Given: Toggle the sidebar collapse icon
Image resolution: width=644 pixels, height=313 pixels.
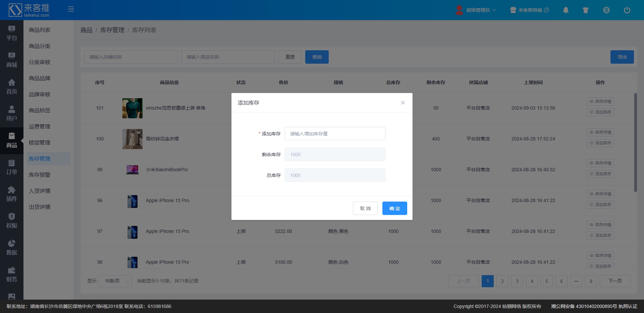Looking at the screenshot, I should (x=71, y=9).
